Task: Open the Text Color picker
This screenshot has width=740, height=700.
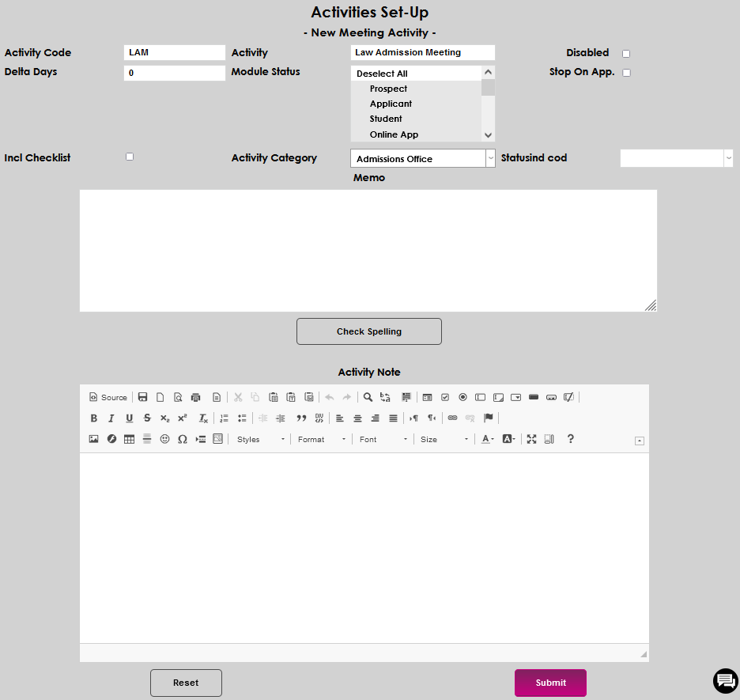Action: pos(487,439)
